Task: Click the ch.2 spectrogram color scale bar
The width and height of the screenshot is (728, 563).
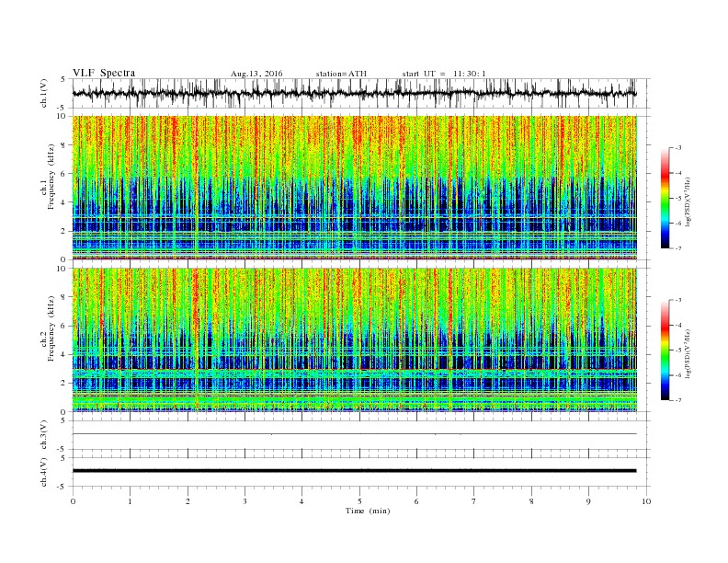Action: (x=665, y=350)
